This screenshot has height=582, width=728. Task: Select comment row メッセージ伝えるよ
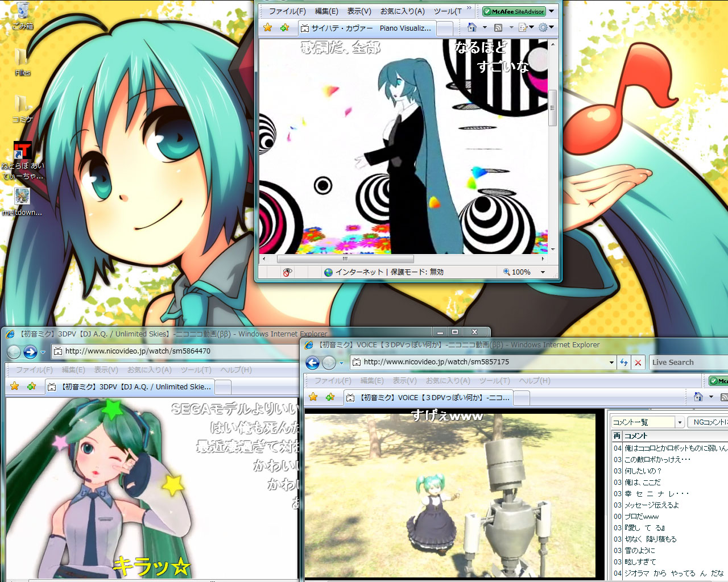point(670,505)
